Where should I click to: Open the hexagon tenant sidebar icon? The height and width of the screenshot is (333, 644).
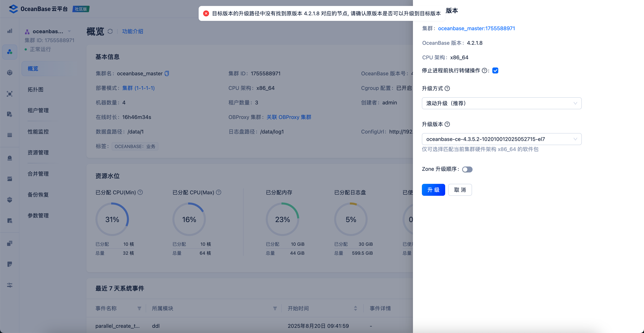(10, 73)
